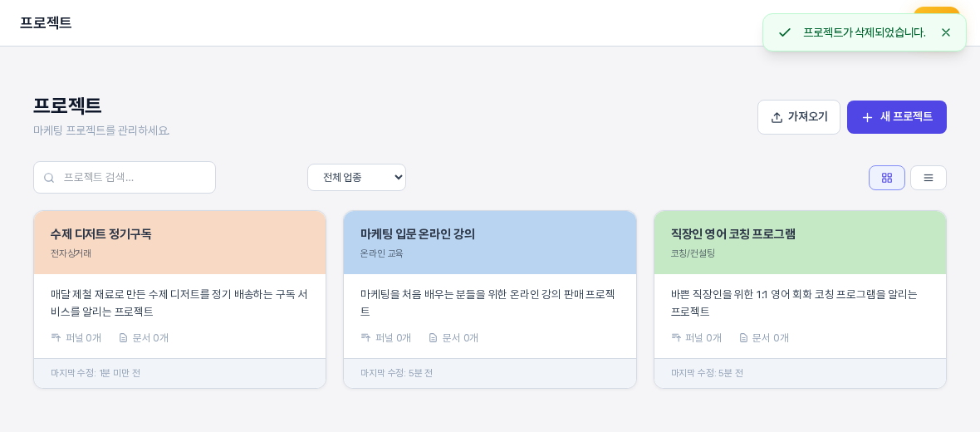The image size is (980, 432).
Task: Click the green header of the English coaching card
Action: click(x=800, y=243)
